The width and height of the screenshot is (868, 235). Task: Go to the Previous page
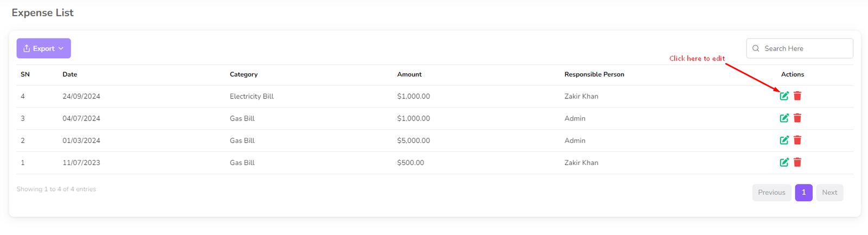point(771,193)
